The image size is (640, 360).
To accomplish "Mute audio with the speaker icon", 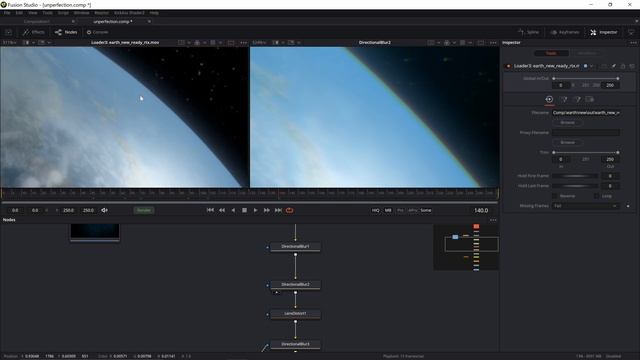I will pyautogui.click(x=104, y=210).
